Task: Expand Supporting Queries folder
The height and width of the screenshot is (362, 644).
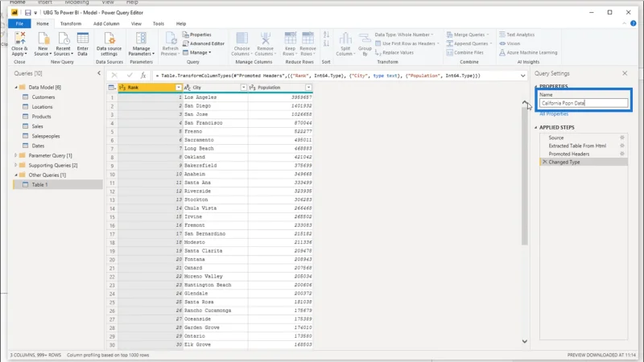Action: coord(16,165)
